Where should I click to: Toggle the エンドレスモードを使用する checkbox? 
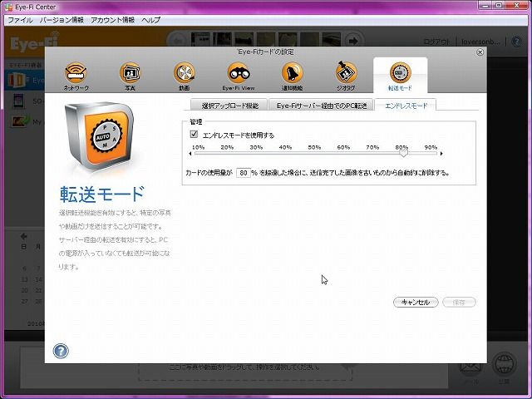194,134
